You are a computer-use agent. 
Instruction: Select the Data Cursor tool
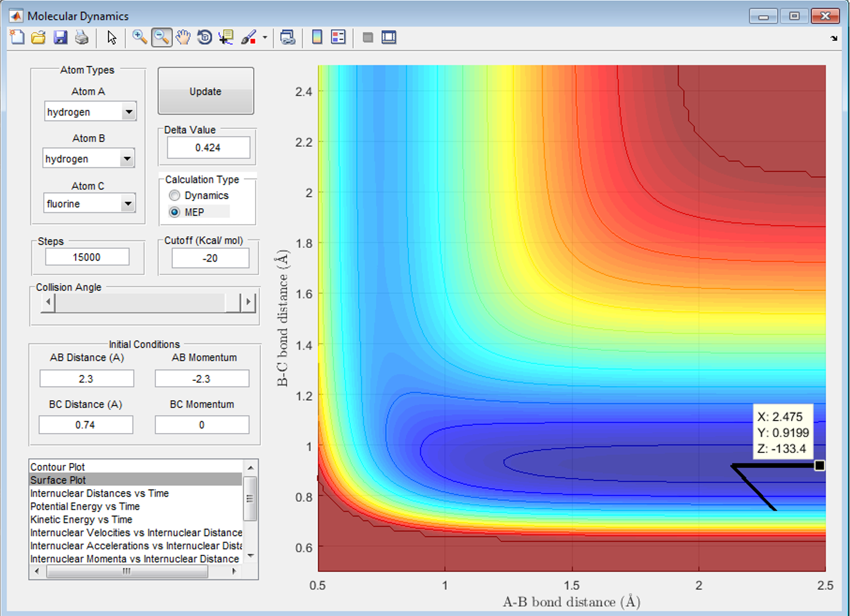coord(226,38)
